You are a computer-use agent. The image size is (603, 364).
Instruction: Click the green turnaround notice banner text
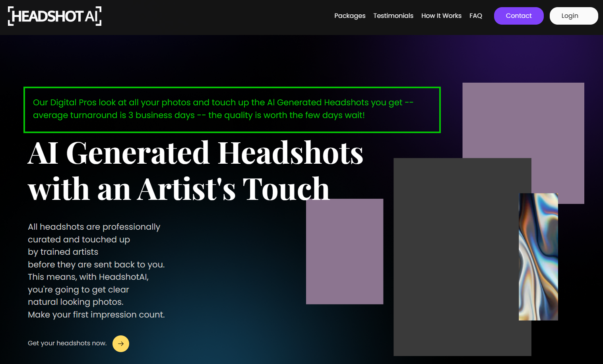coord(223,109)
